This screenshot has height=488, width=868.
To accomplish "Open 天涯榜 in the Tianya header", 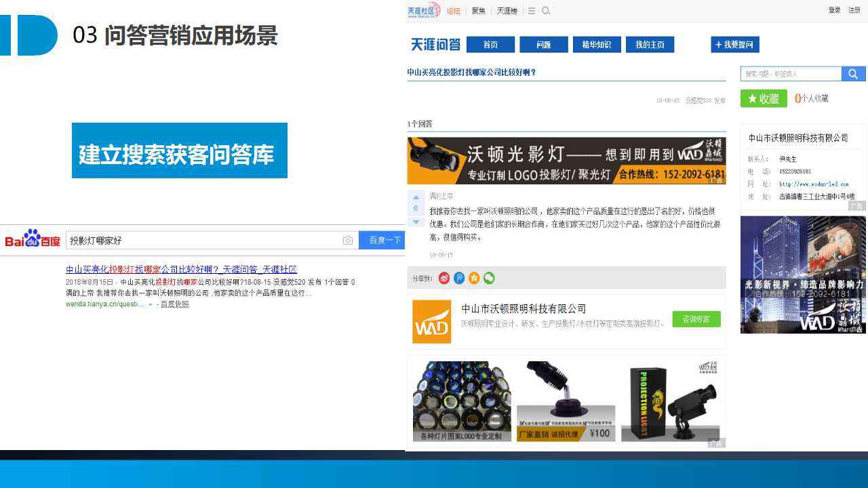I will [x=507, y=11].
